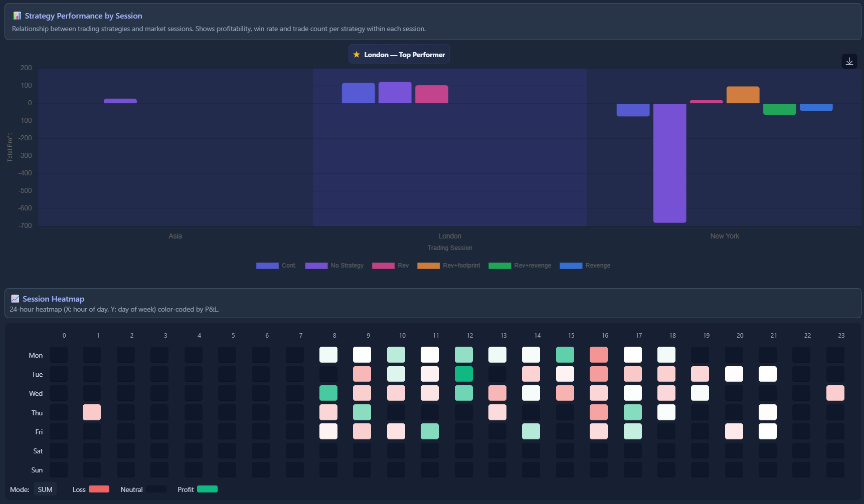
Task: Click the red Loss color swatch
Action: click(99, 489)
